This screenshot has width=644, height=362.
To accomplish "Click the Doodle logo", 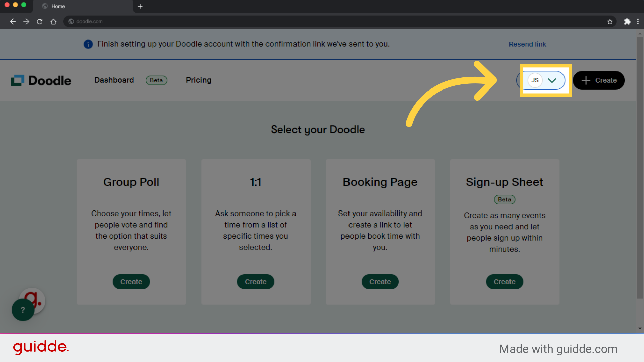I will (41, 80).
